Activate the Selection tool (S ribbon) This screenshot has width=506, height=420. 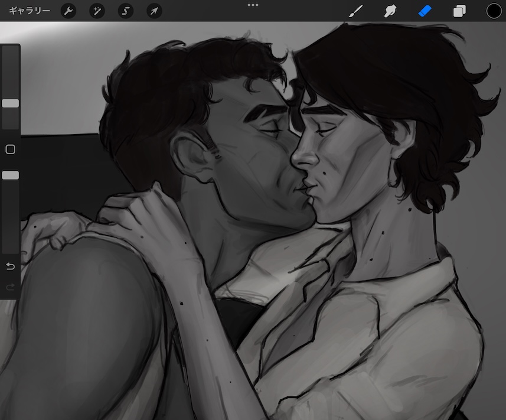point(125,11)
